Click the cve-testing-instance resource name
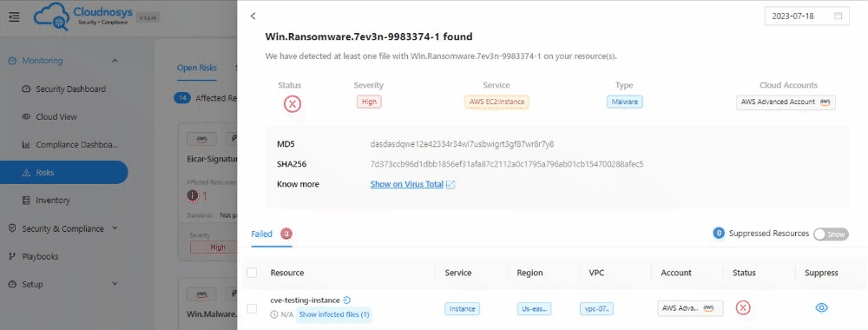The image size is (868, 330). click(x=305, y=300)
